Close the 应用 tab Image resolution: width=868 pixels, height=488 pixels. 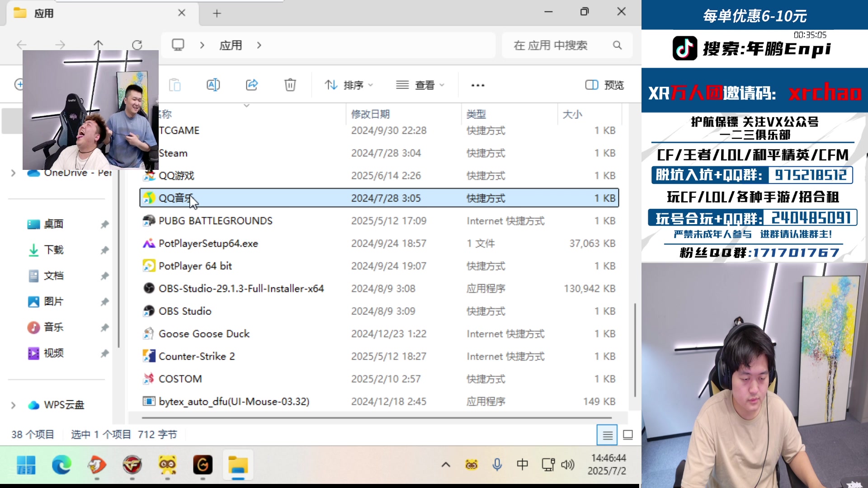point(182,13)
